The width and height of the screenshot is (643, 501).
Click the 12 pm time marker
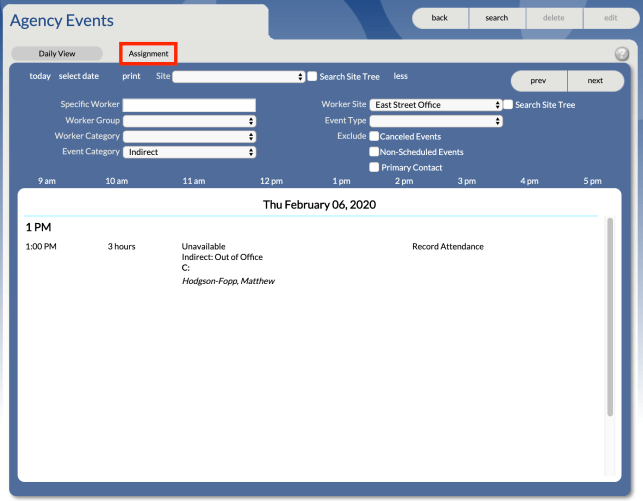tap(271, 181)
